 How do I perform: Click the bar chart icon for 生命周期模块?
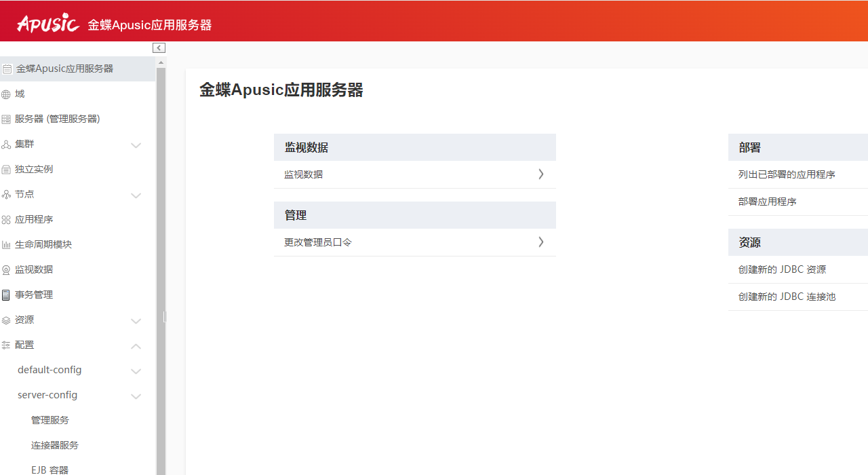[6, 245]
